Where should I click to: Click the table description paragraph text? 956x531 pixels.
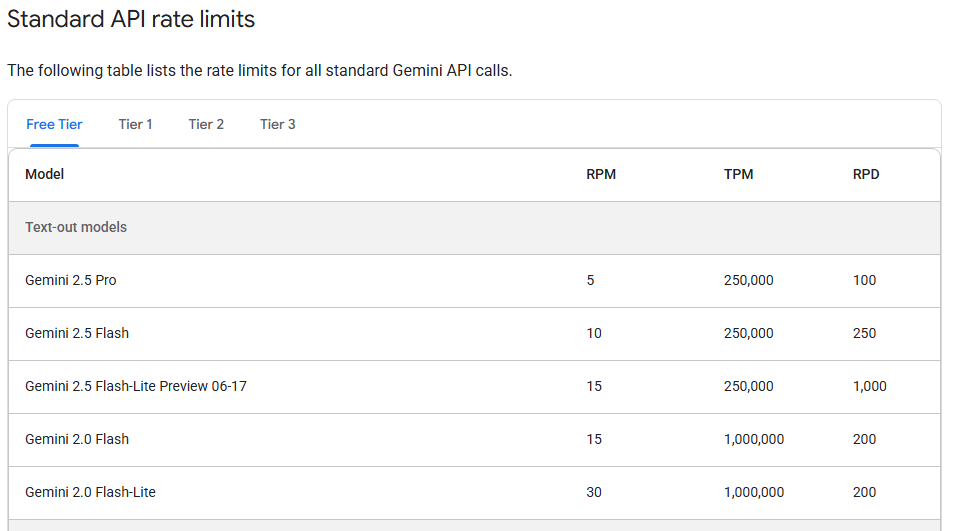(260, 71)
